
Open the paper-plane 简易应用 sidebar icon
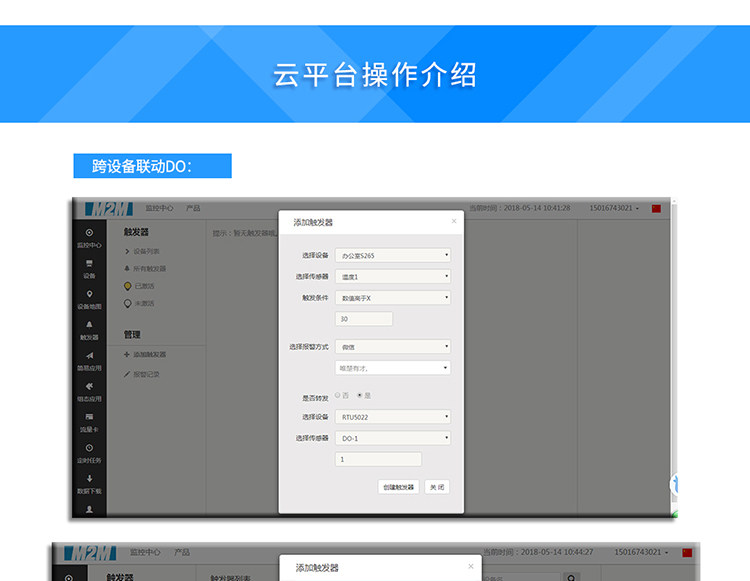(x=89, y=355)
